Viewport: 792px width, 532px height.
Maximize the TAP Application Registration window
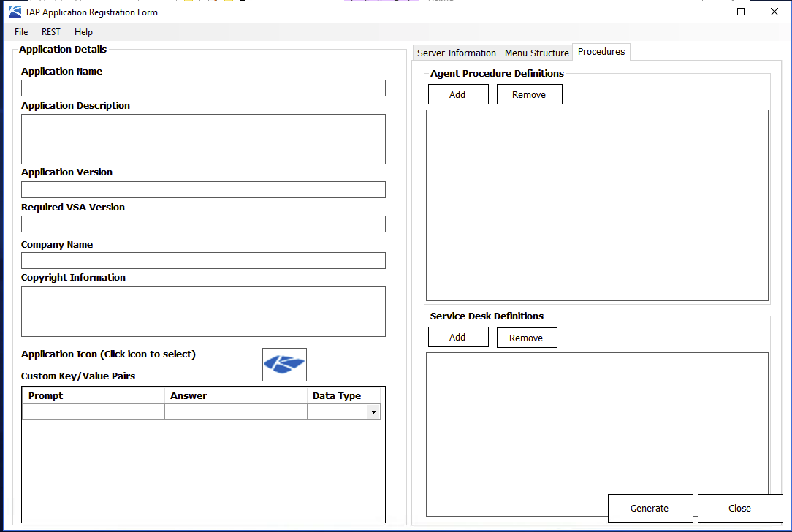coord(740,12)
